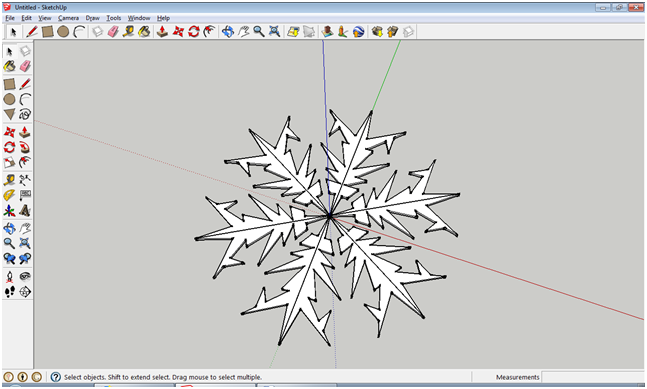Open the File menu
647x389 pixels.
click(10, 18)
